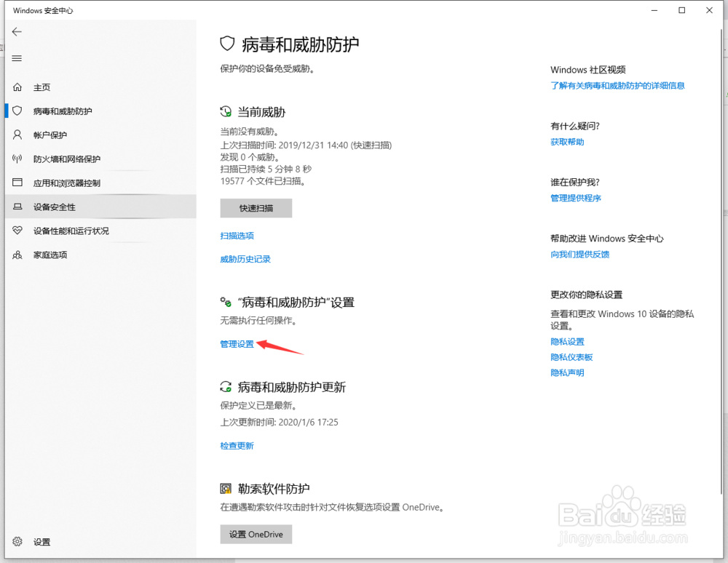The height and width of the screenshot is (563, 728).
Task: Click the gears icon beside "病毒和威胁防护"设置
Action: click(226, 302)
